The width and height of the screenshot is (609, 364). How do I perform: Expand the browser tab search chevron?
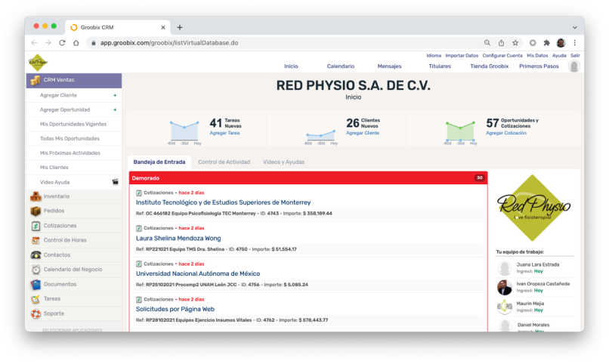pos(575,27)
